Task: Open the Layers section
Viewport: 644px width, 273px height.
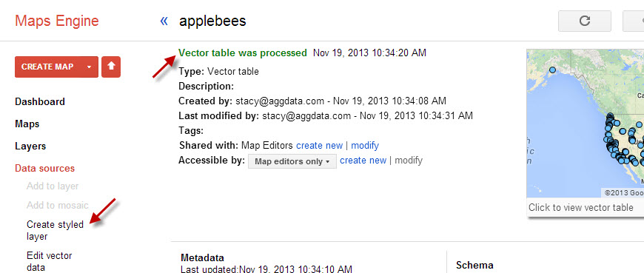Action: point(30,146)
